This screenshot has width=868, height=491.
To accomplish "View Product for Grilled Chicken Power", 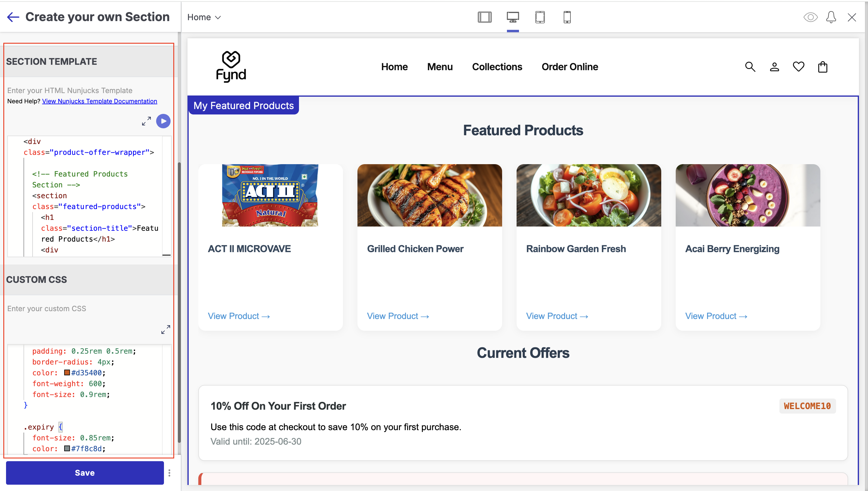I will pyautogui.click(x=398, y=316).
